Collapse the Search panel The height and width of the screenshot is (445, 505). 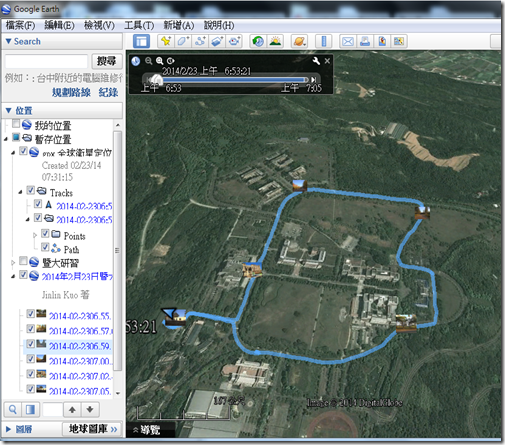tap(9, 41)
